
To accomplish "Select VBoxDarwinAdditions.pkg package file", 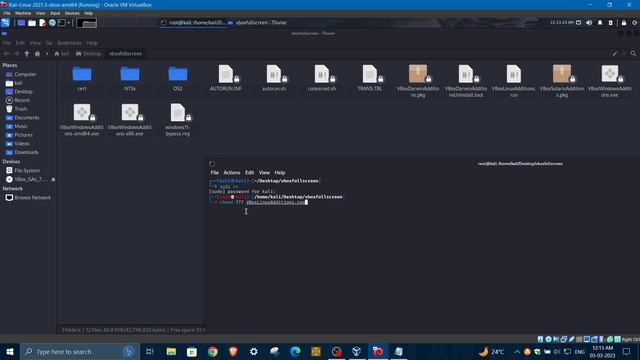I will (418, 81).
